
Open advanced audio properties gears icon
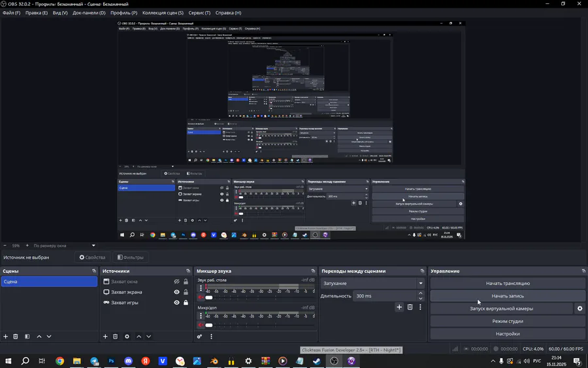(x=200, y=337)
